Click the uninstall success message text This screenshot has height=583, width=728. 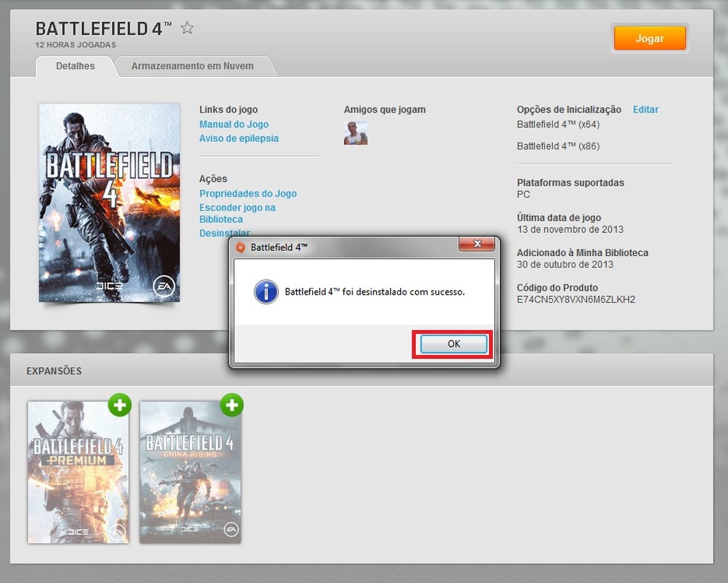click(x=374, y=292)
